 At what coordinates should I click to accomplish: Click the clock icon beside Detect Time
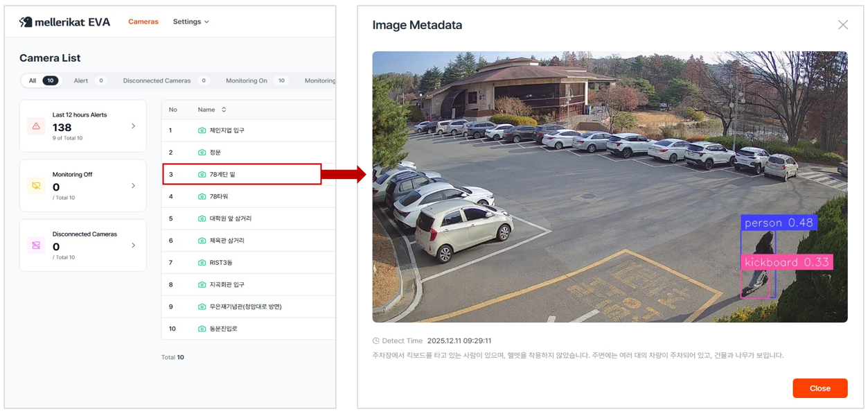[376, 341]
